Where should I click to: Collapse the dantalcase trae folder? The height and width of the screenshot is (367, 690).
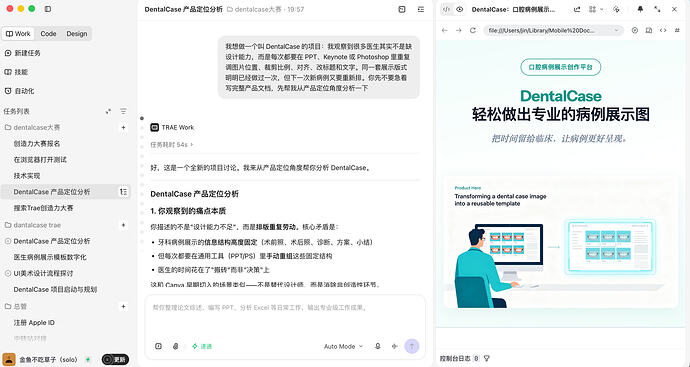[33, 225]
